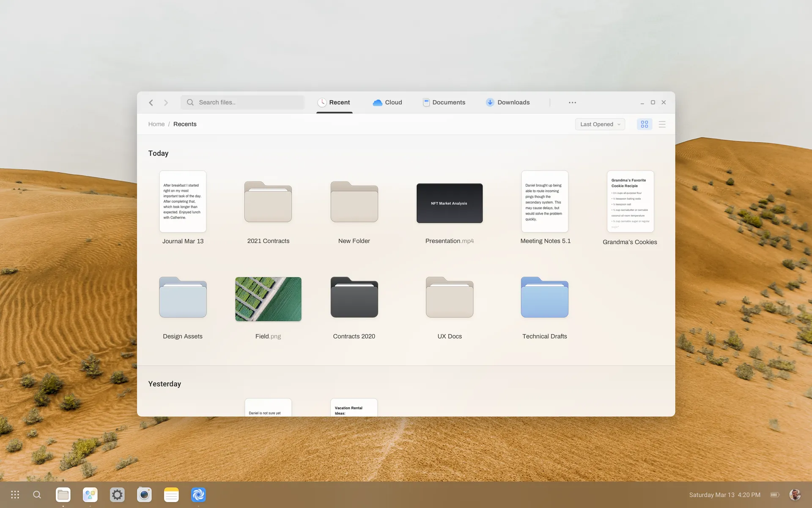Switch to the Recent tab
The image size is (812, 508).
(x=334, y=102)
